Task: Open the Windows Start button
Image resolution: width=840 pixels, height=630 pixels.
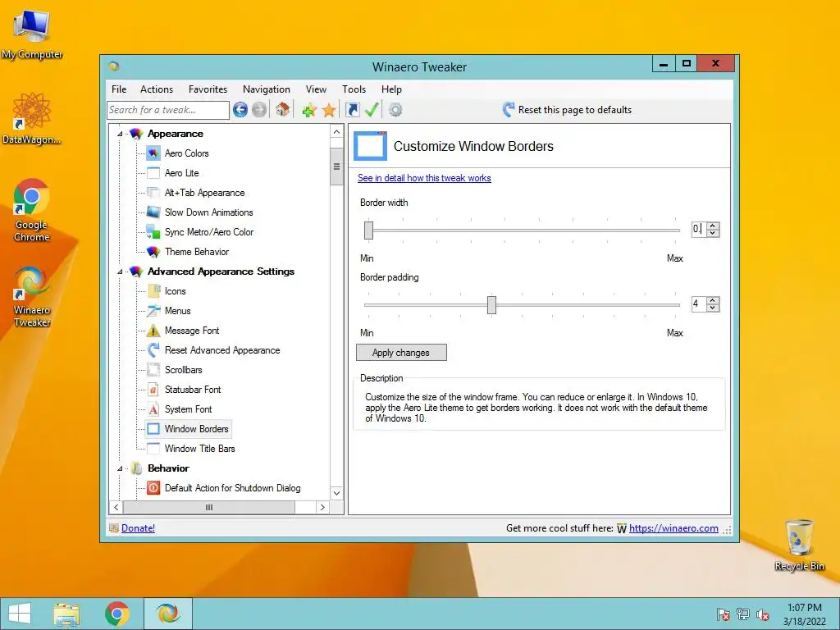Action: click(20, 614)
